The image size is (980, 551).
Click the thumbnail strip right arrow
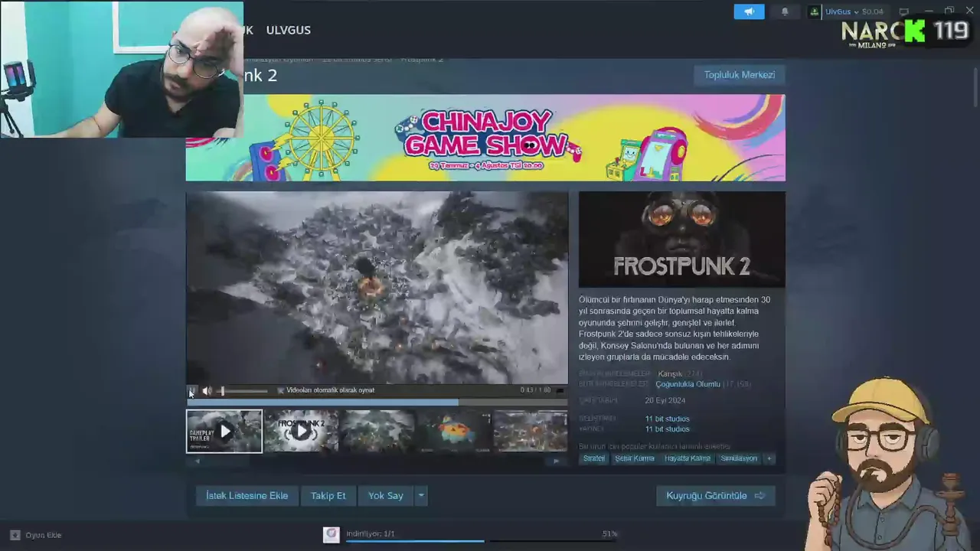(557, 461)
